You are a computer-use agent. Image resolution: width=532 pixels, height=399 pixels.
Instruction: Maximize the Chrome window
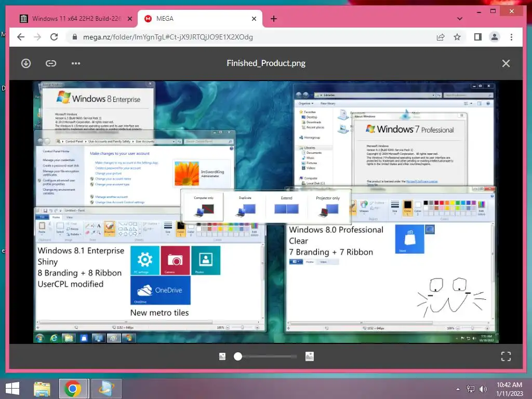493,11
